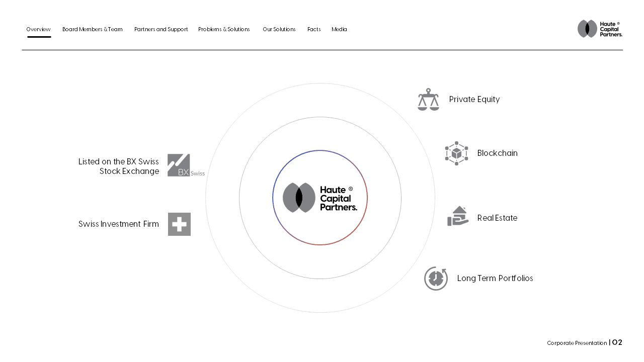Open the Facts tab
The image size is (644, 362).
tap(314, 29)
